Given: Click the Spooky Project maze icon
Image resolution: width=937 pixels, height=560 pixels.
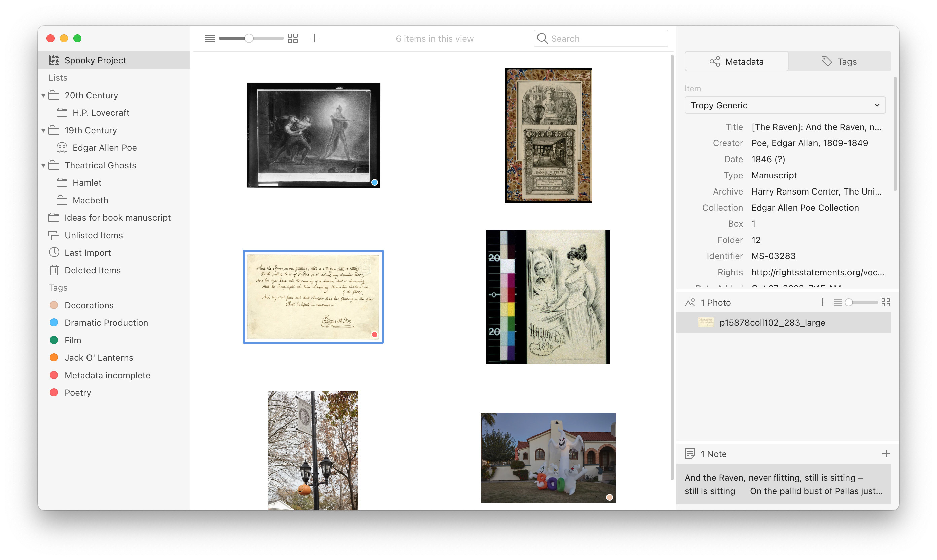Looking at the screenshot, I should [x=54, y=60].
